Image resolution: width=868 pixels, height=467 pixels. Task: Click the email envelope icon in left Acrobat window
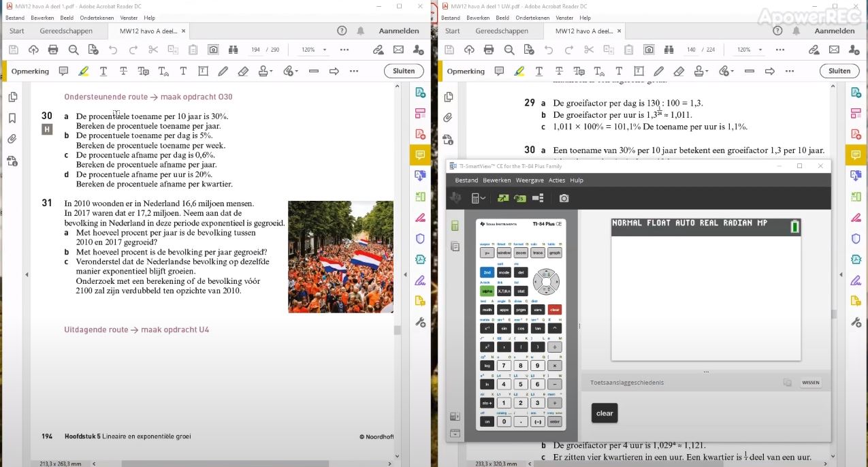(x=398, y=50)
